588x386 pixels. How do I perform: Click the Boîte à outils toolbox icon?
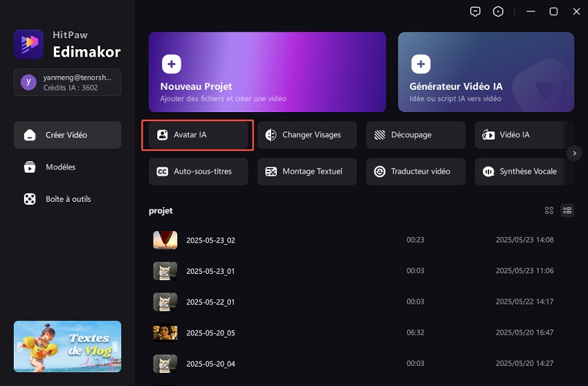30,199
